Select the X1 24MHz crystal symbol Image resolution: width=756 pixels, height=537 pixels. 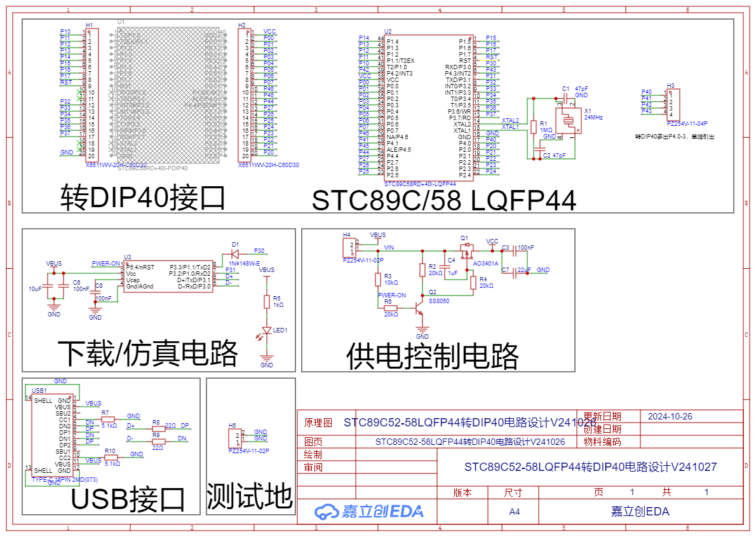[568, 121]
